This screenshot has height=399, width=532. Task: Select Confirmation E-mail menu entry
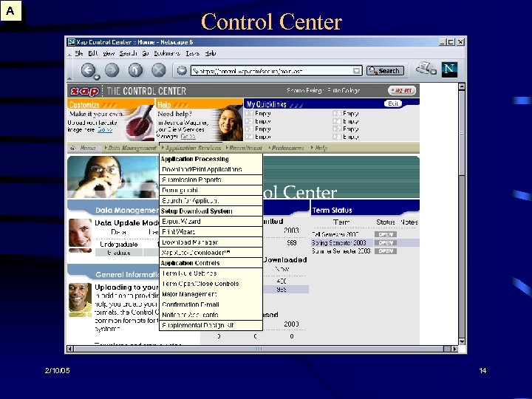[x=211, y=304]
